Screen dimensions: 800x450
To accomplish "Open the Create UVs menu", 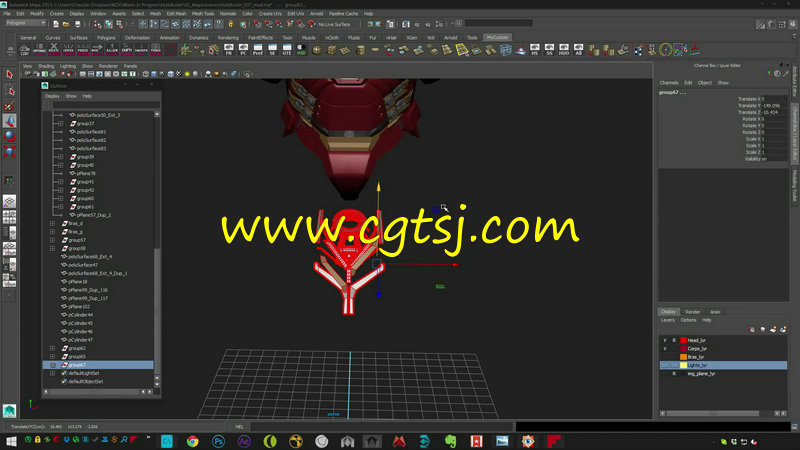I will pyautogui.click(x=270, y=14).
